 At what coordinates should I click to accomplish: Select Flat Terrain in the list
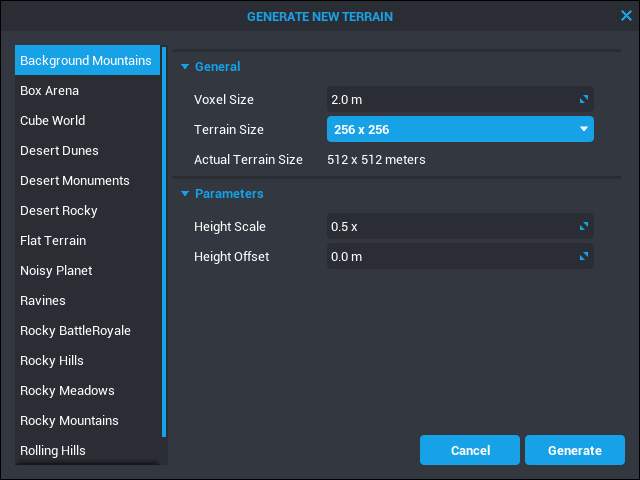pyautogui.click(x=53, y=241)
